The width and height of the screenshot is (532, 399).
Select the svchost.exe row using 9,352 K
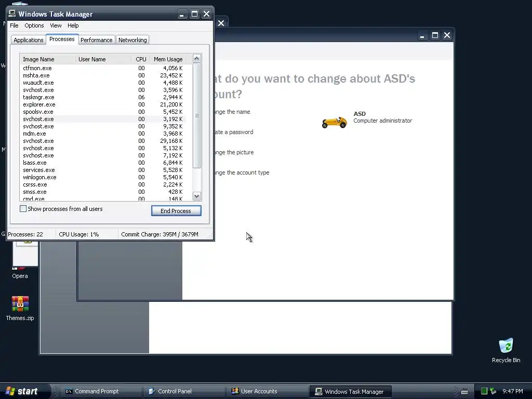tap(103, 126)
